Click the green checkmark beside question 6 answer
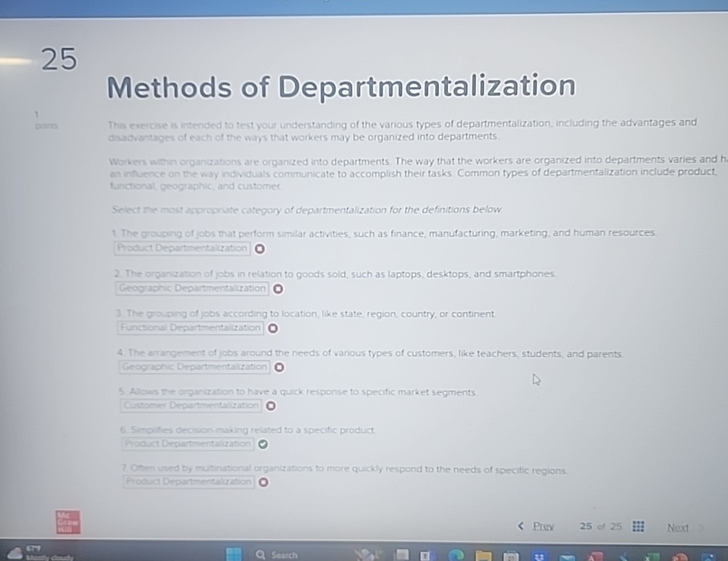 point(263,443)
